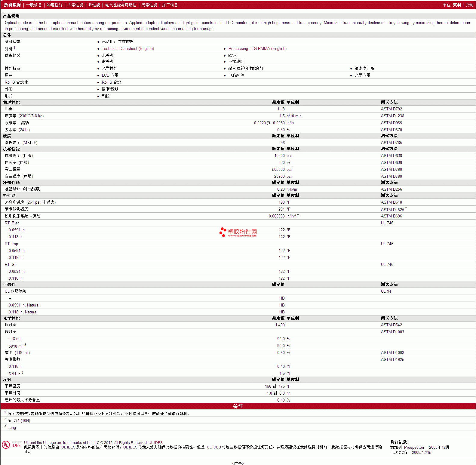Open the 加工信息 tab
The width and height of the screenshot is (476, 465).
170,5
